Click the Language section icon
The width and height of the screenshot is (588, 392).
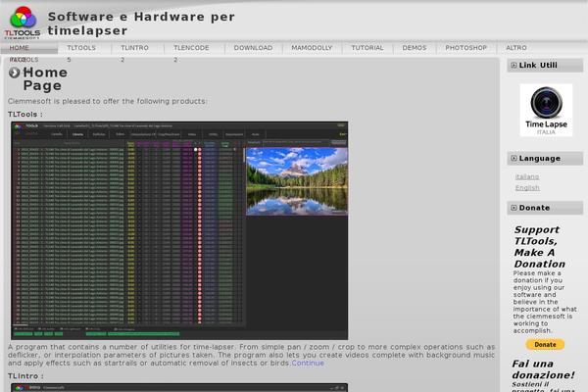coord(514,159)
